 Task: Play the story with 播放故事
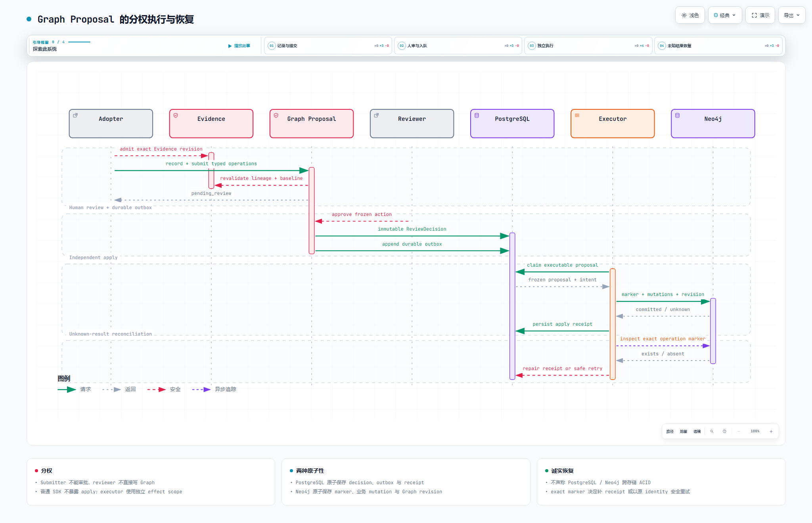tap(239, 46)
